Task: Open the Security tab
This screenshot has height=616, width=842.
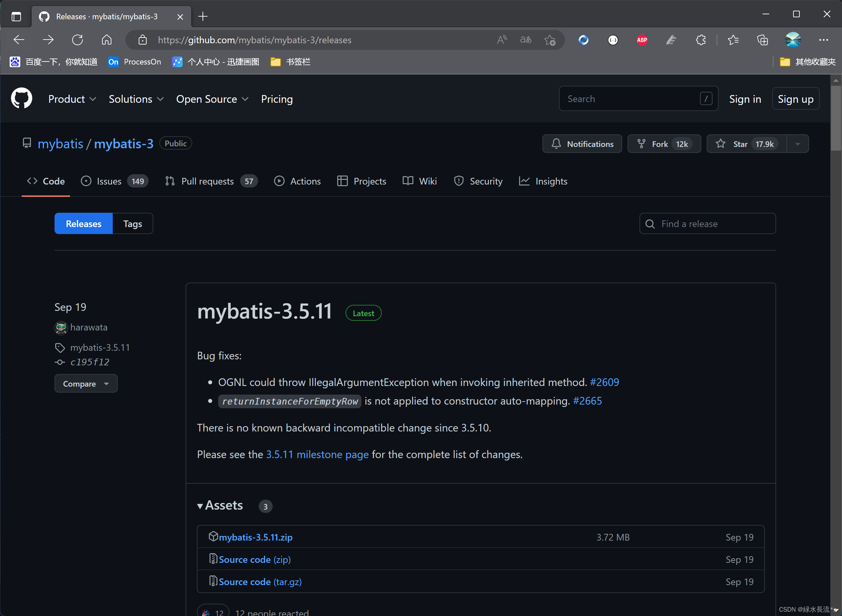Action: (x=479, y=181)
